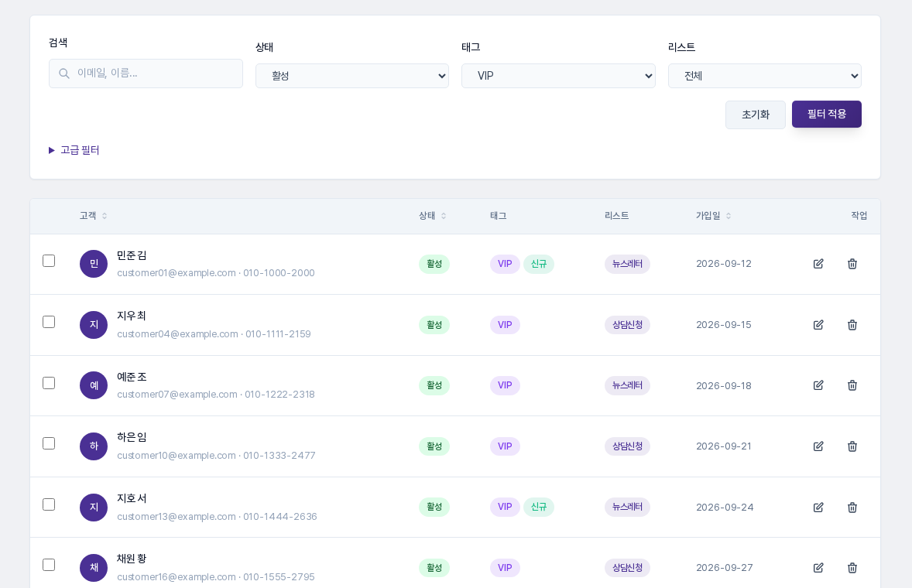The height and width of the screenshot is (588, 912).
Task: Sort by 고객 column sort arrows
Action: (x=105, y=216)
